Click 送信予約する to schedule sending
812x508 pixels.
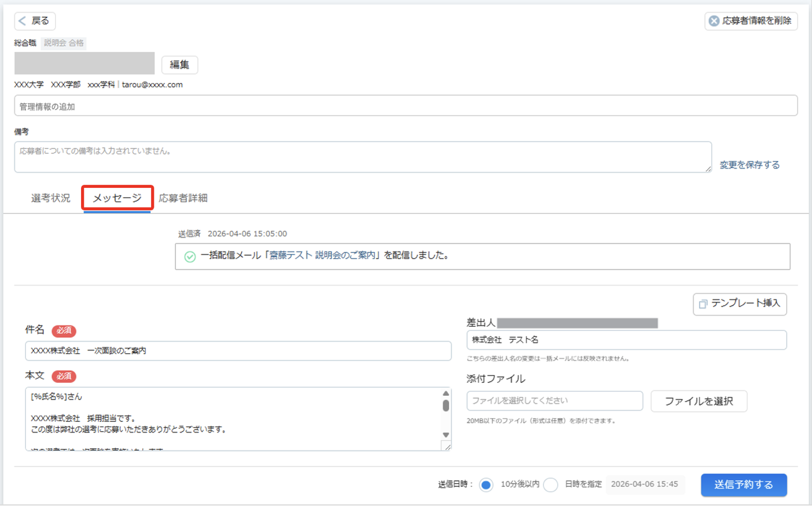point(743,485)
